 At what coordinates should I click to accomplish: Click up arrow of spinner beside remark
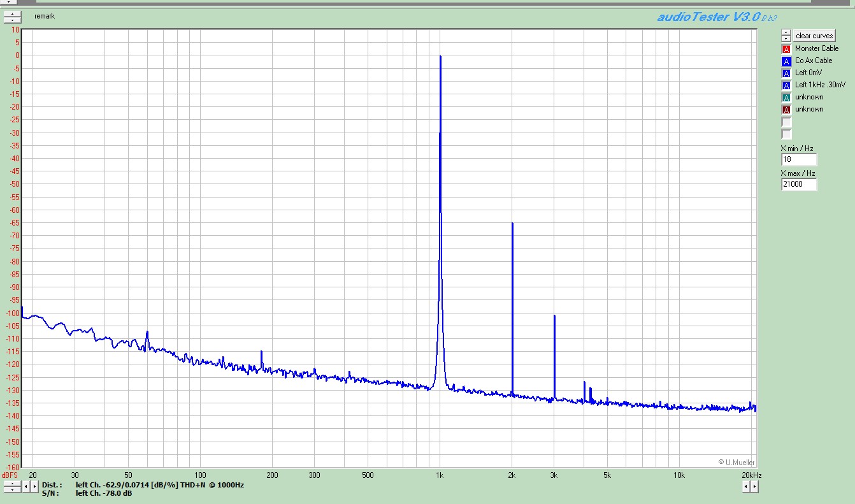[12, 13]
